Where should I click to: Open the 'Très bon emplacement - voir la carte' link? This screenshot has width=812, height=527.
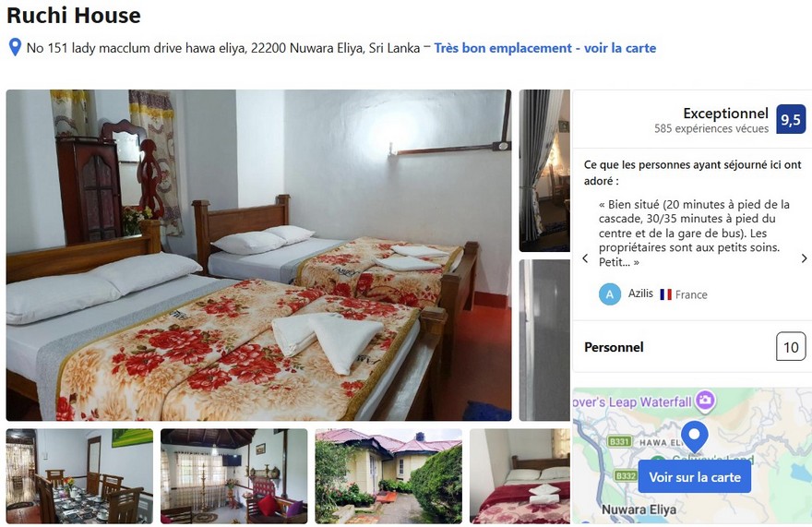click(544, 48)
